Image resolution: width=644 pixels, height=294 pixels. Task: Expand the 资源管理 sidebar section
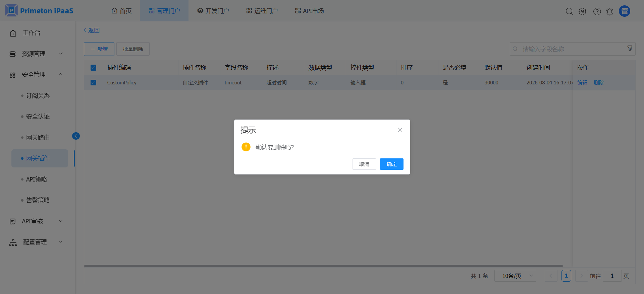(x=36, y=54)
